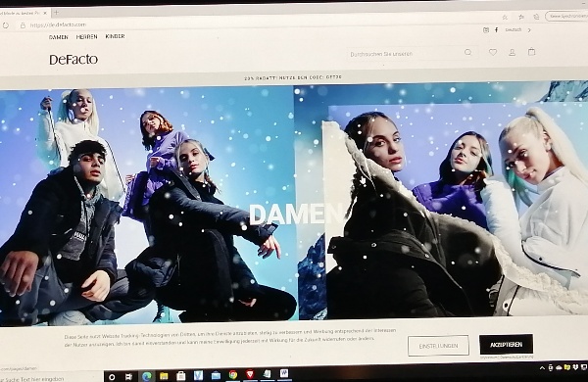
Task: Expand the Deutsch language selector
Action: [517, 29]
